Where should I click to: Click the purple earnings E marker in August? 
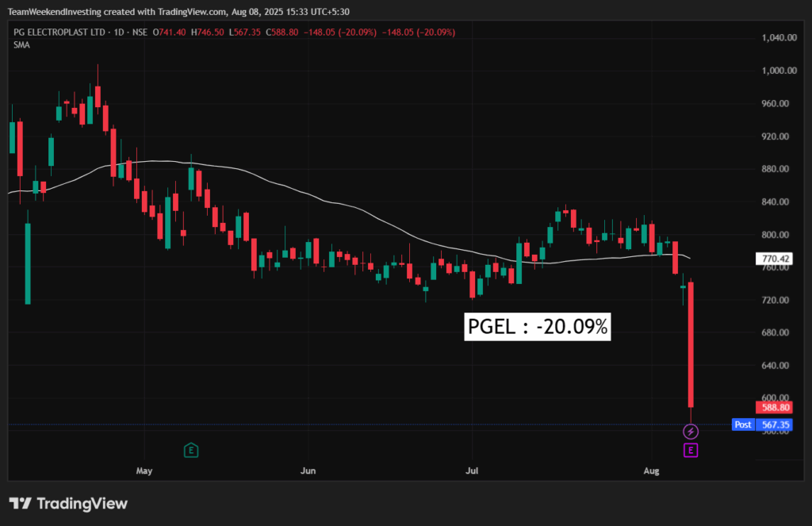click(x=691, y=451)
